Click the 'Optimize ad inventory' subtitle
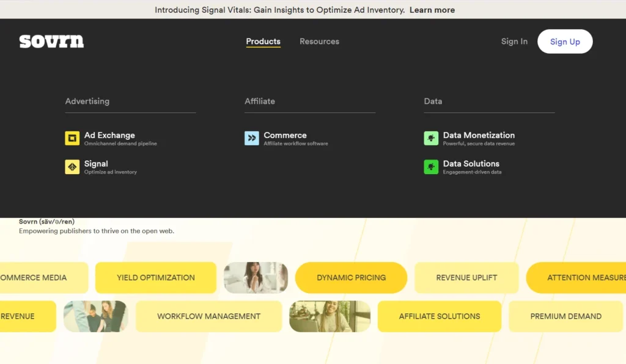Image resolution: width=626 pixels, height=364 pixels. (x=111, y=172)
